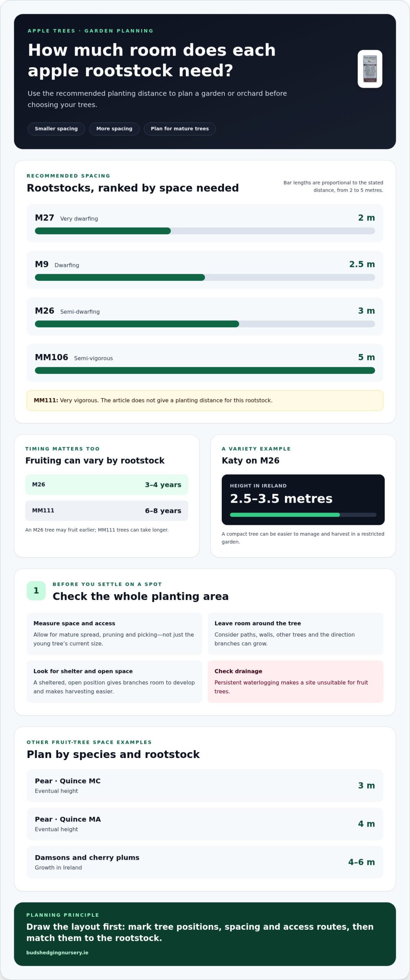Select the Pear Quince MC row
The width and height of the screenshot is (410, 980).
tap(205, 786)
